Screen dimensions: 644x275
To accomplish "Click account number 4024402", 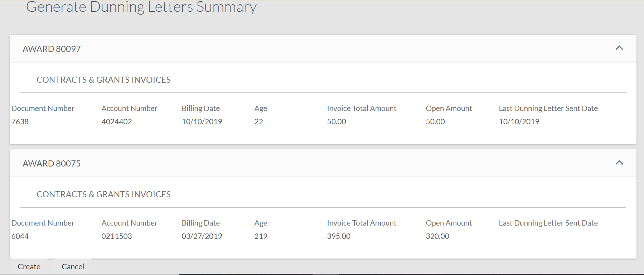I will (117, 122).
